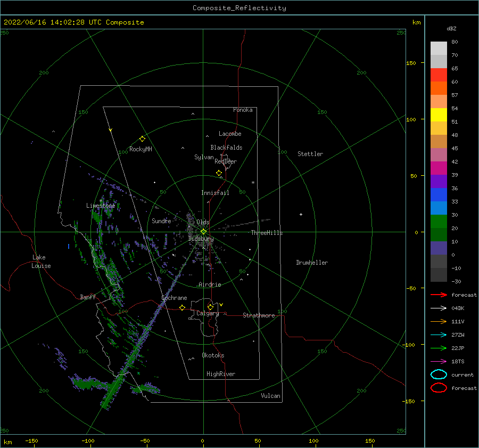The width and height of the screenshot is (479, 448).
Task: Click the Sylvan label on the map
Action: click(204, 157)
